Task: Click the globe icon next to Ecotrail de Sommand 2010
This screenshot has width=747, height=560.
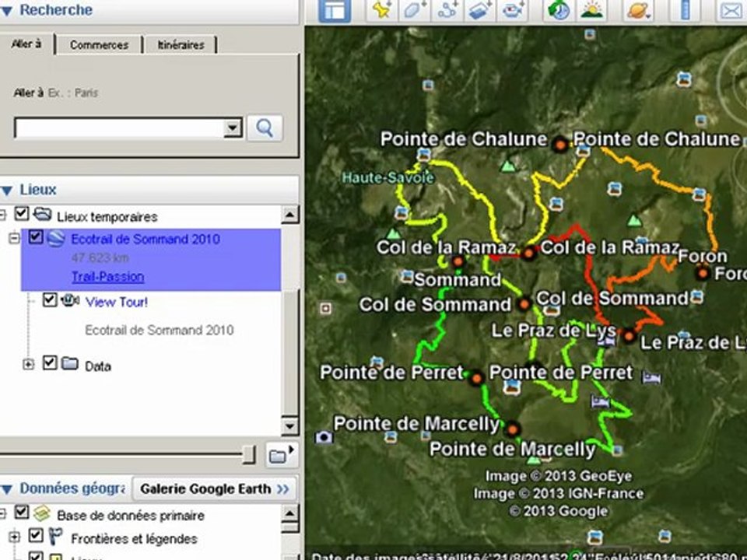Action: tap(56, 238)
